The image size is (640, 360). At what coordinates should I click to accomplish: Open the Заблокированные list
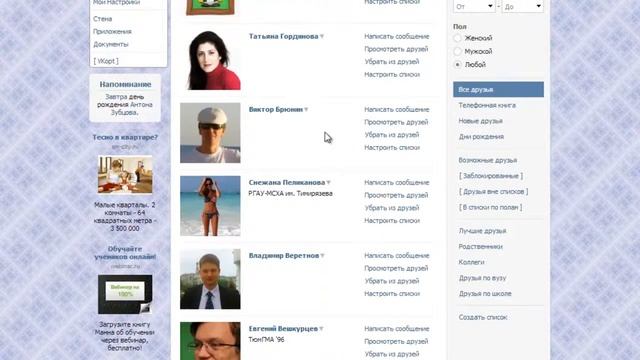[x=491, y=176]
